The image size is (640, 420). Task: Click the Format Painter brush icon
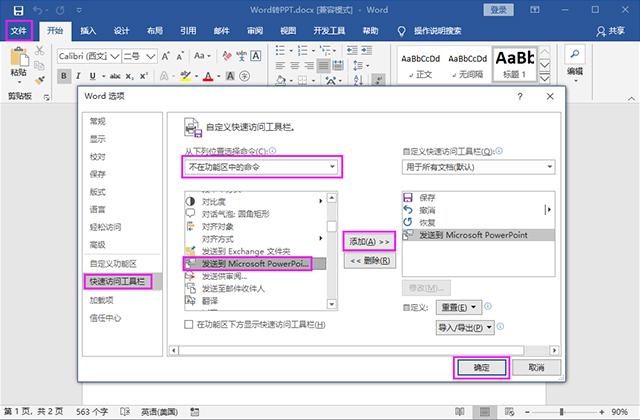tap(40, 80)
